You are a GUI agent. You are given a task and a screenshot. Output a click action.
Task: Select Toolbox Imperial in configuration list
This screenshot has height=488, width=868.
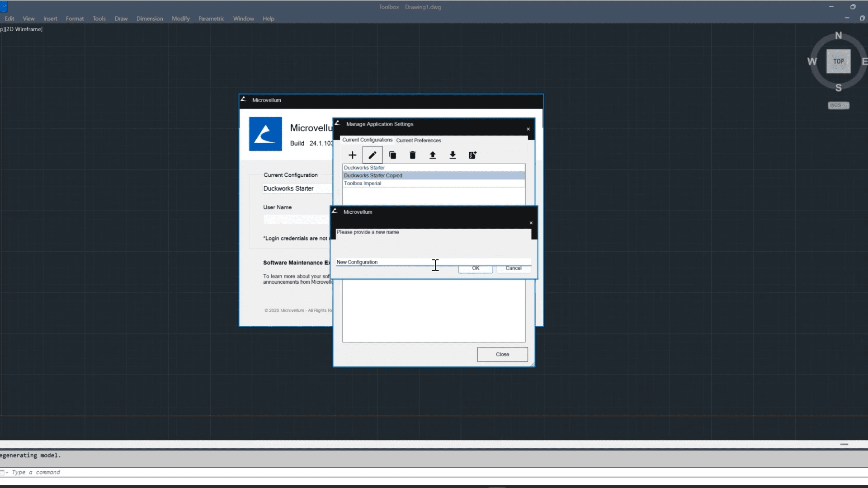pyautogui.click(x=434, y=183)
